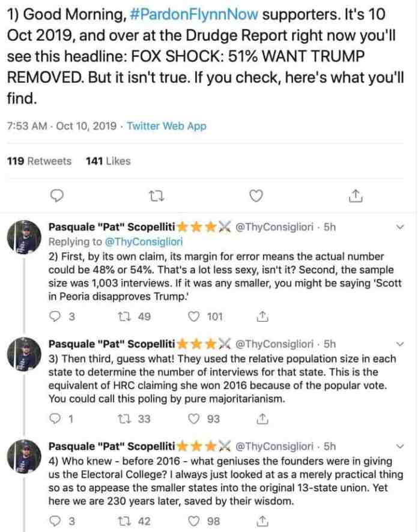Open @ThyConsigliori in Replying to line
418x532 pixels.
pos(144,241)
